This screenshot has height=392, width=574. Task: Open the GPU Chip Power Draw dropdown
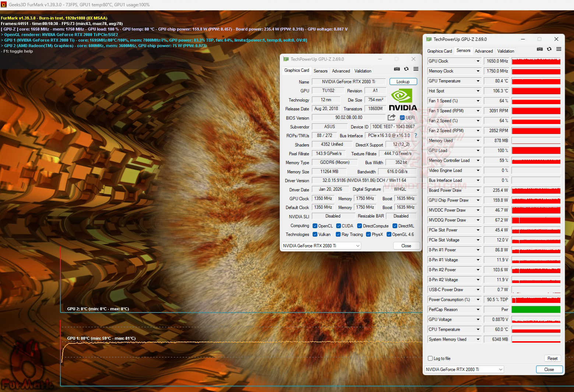coord(478,200)
